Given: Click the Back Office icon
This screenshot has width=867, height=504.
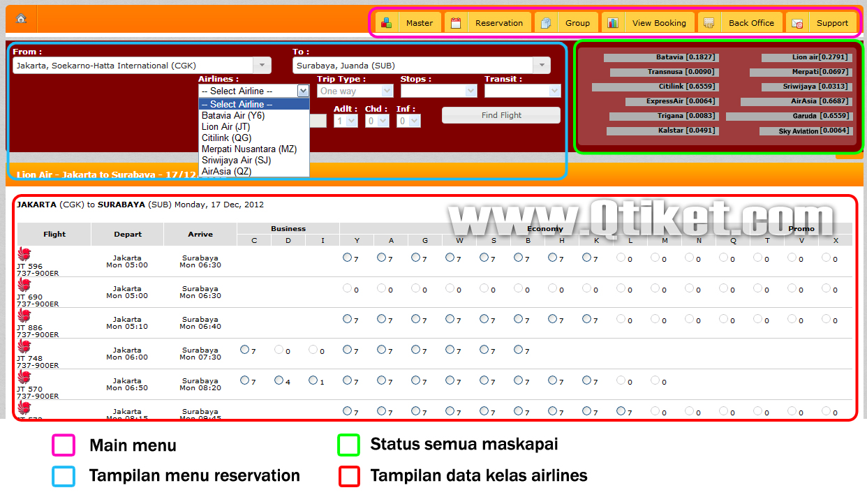Looking at the screenshot, I should pos(709,22).
